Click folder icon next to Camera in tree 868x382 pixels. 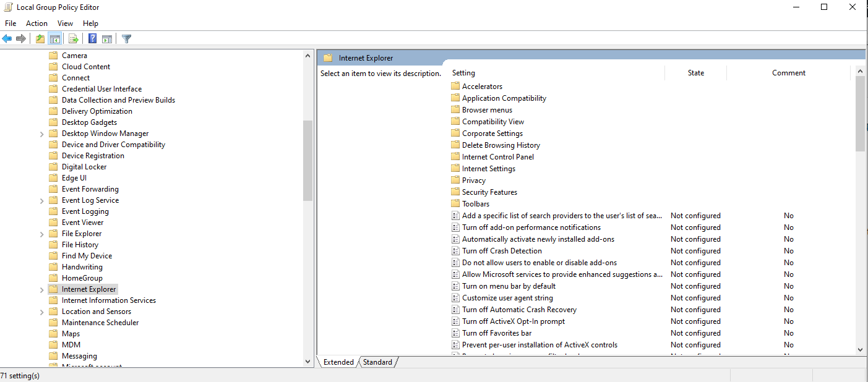click(53, 56)
